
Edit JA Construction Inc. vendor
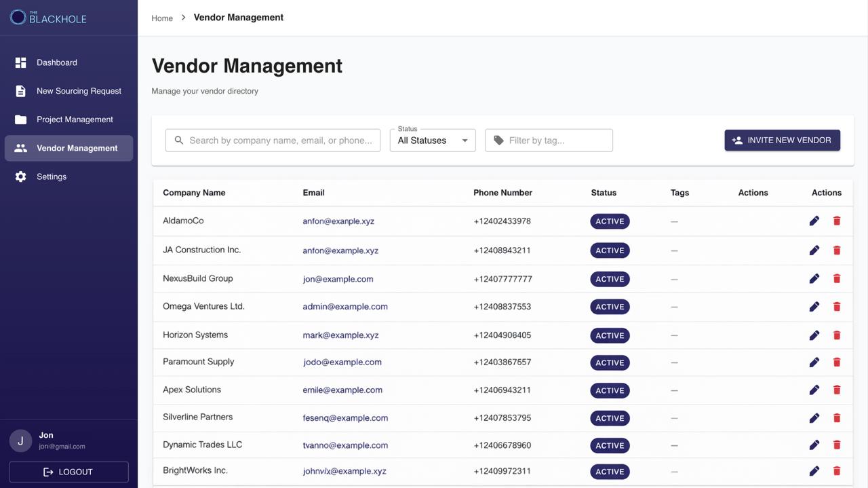coord(814,250)
